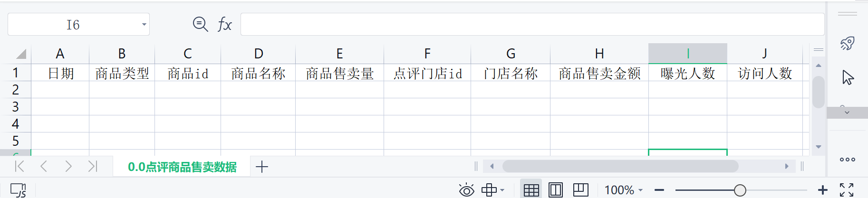
Task: Select the arrow pointer tool in sidebar
Action: [x=848, y=77]
